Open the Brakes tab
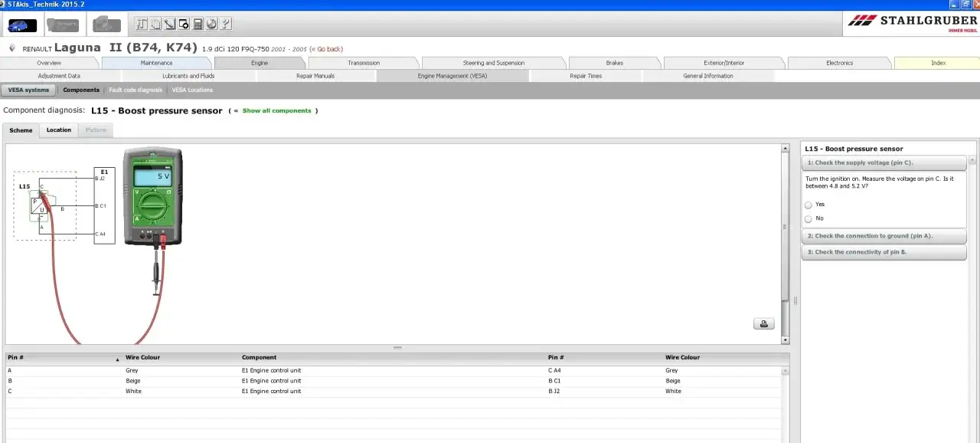This screenshot has width=980, height=443. coord(615,63)
